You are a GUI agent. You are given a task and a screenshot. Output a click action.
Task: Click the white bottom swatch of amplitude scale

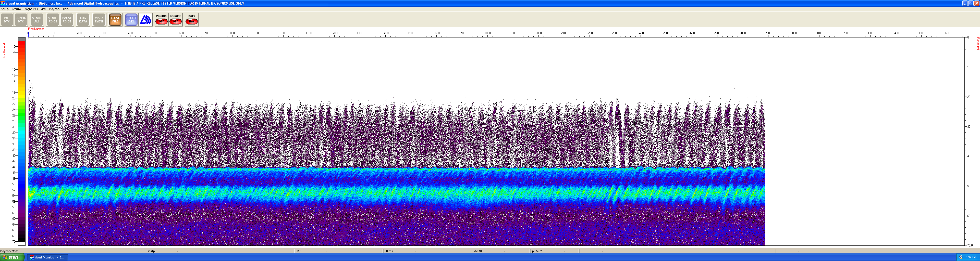point(22,243)
